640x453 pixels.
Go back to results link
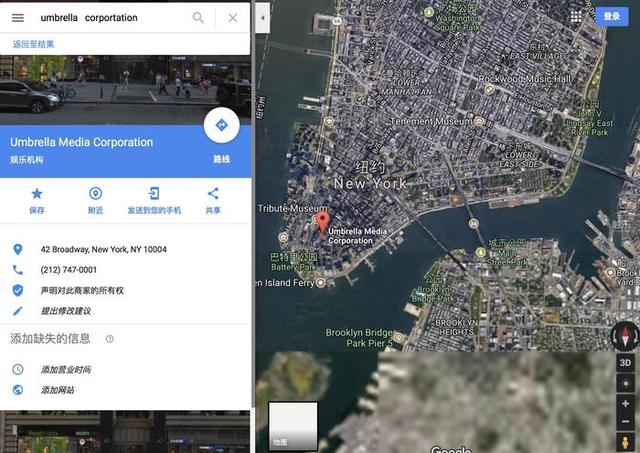tap(33, 44)
